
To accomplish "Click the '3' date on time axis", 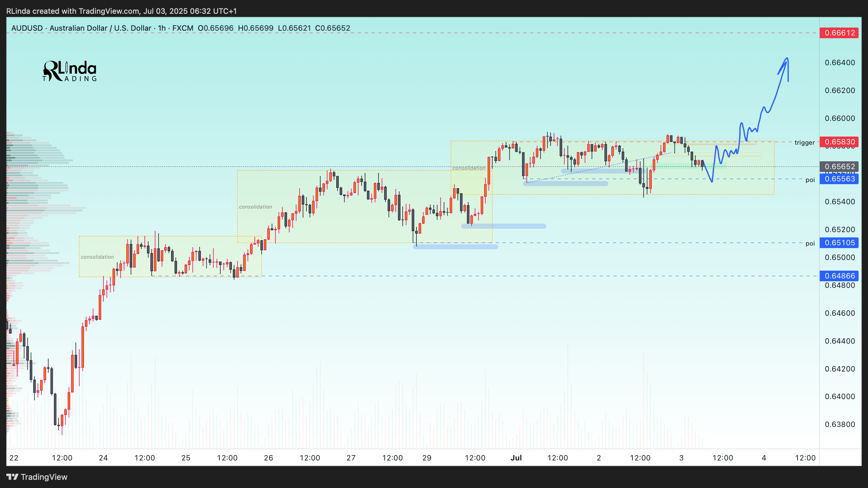I will tap(681, 458).
